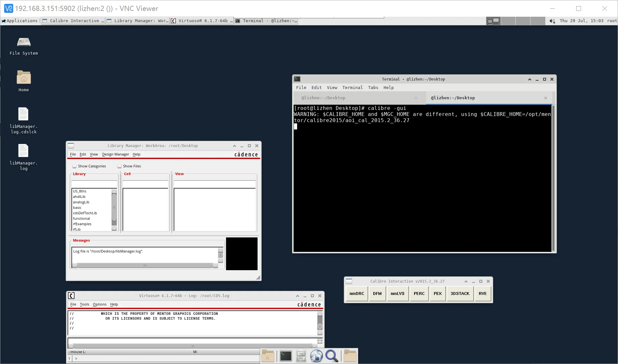Open the File System desktop icon

point(23,43)
